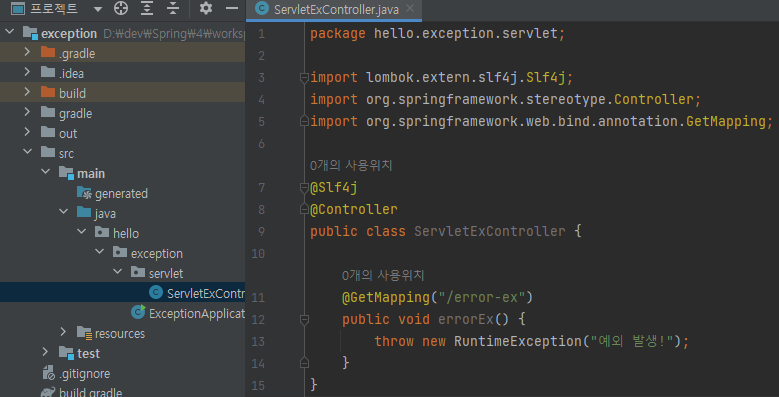Screen dimensions: 779x397
Task: Collapse all project tree nodes icon
Action: pyautogui.click(x=172, y=8)
